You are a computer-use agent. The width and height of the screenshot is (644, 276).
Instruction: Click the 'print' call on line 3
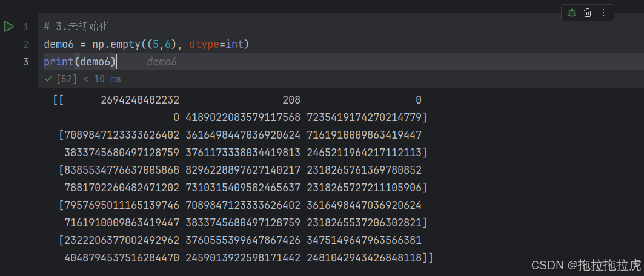point(59,62)
